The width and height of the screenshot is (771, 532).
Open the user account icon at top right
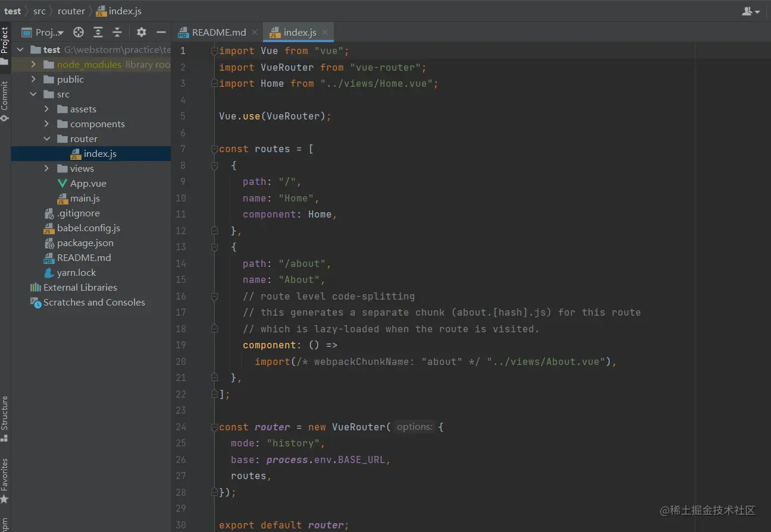[x=751, y=11]
